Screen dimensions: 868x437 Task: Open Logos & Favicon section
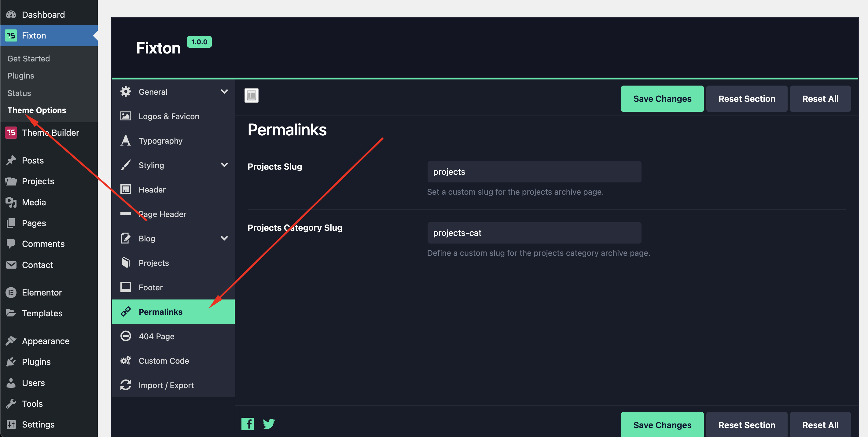pos(169,116)
